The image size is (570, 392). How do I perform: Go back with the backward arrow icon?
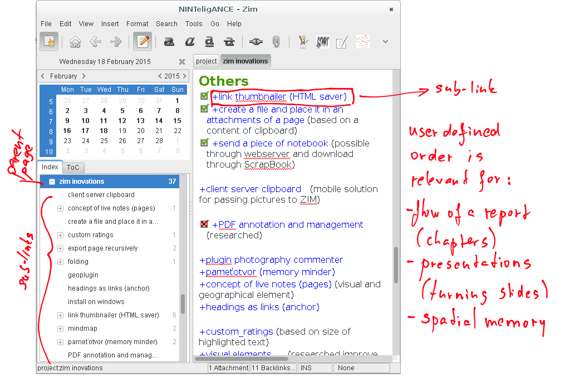95,42
